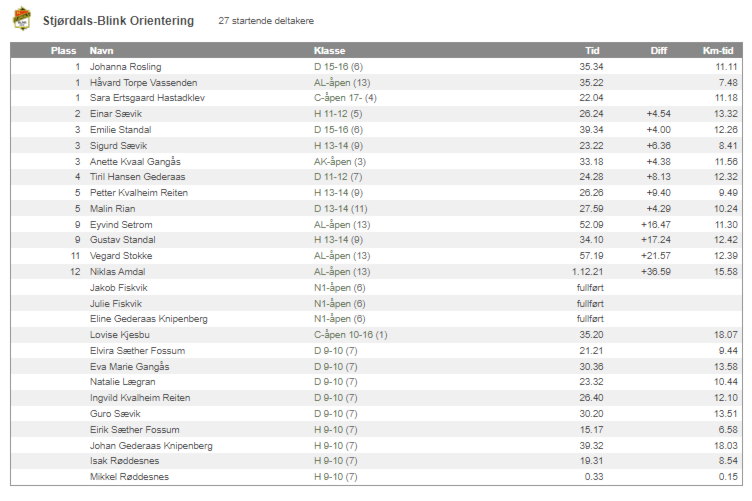752x501 pixels.
Task: Select runner Johanna Rosling
Action: [125, 66]
